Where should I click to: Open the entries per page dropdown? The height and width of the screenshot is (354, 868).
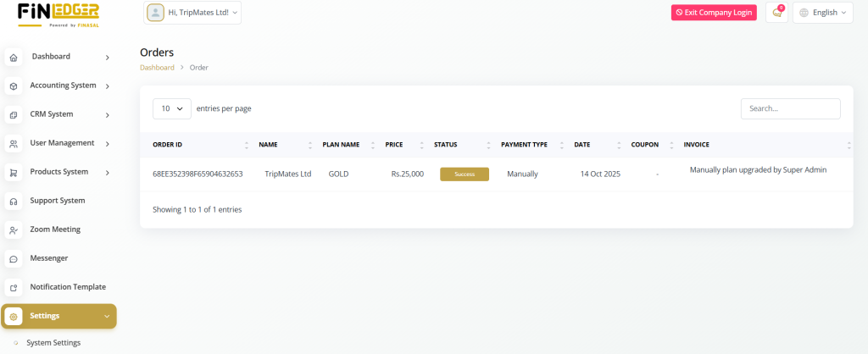[171, 108]
